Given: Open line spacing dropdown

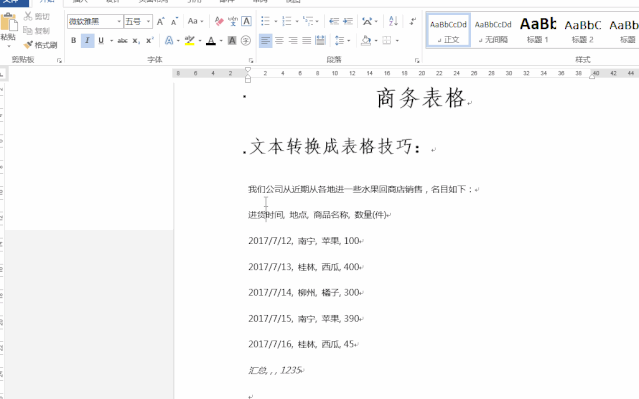Looking at the screenshot, I should (342, 40).
